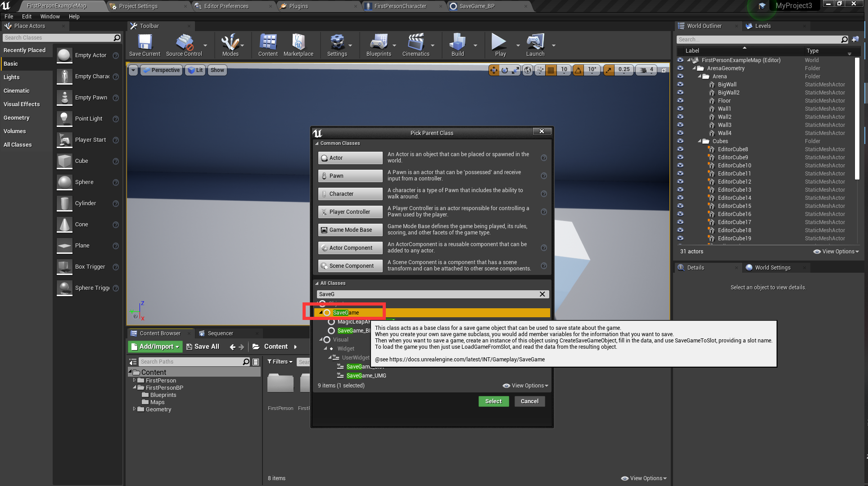Expand the Geometry folder in Content tree

pyautogui.click(x=134, y=409)
